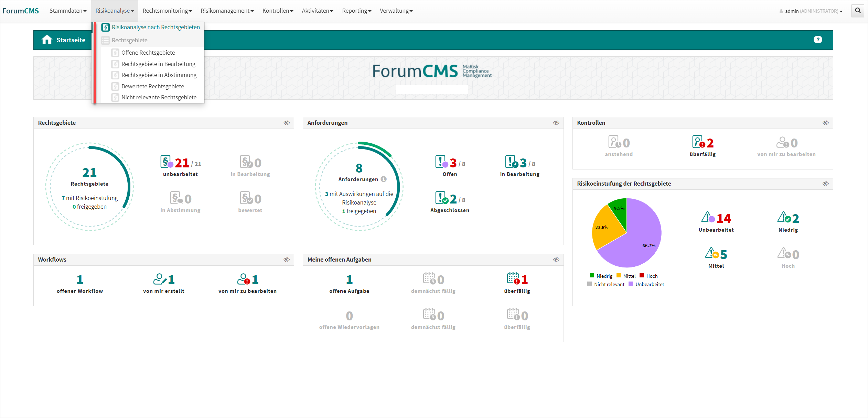The image size is (868, 418).
Task: Click the Unbearbeitet purple legend swatch
Action: point(631,284)
